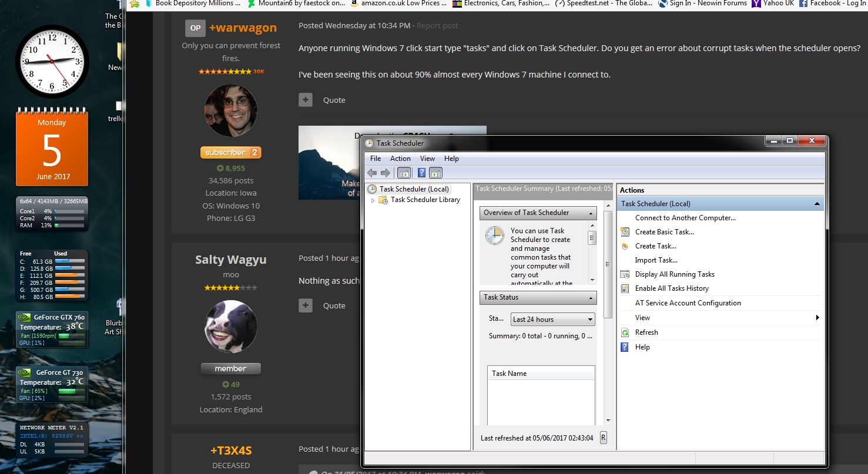868x474 pixels.
Task: Click the Quote button under warwagon's post
Action: point(334,100)
